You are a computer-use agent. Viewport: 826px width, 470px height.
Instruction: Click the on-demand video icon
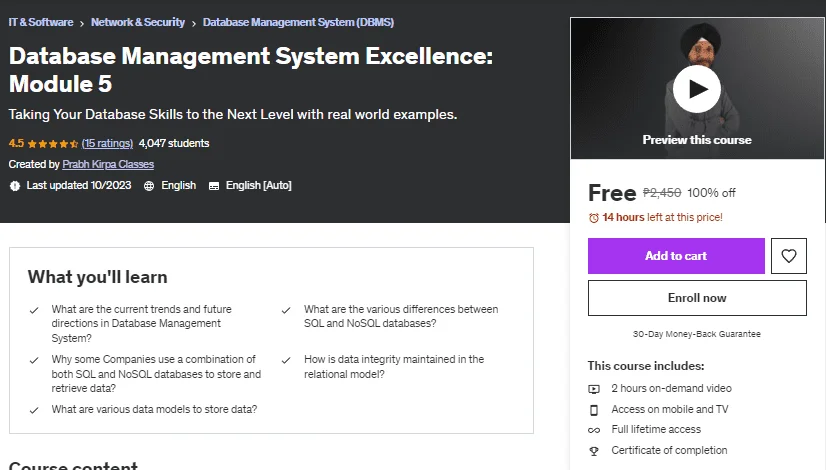point(594,389)
